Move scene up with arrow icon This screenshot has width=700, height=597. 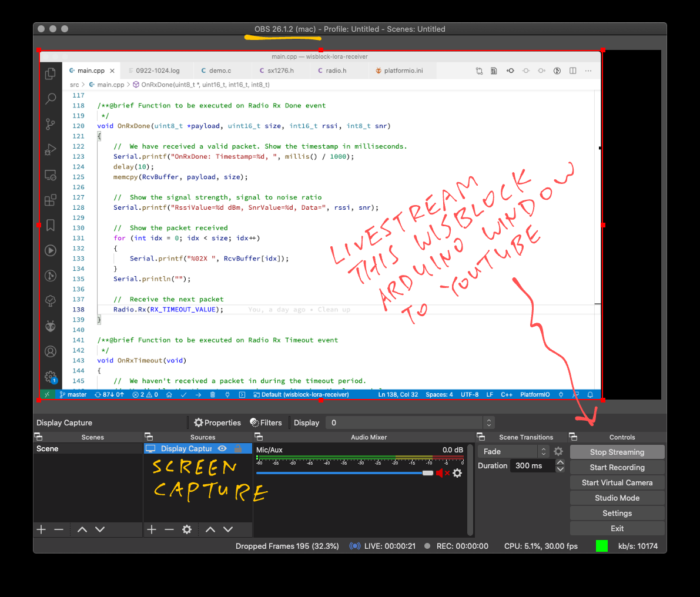click(82, 529)
